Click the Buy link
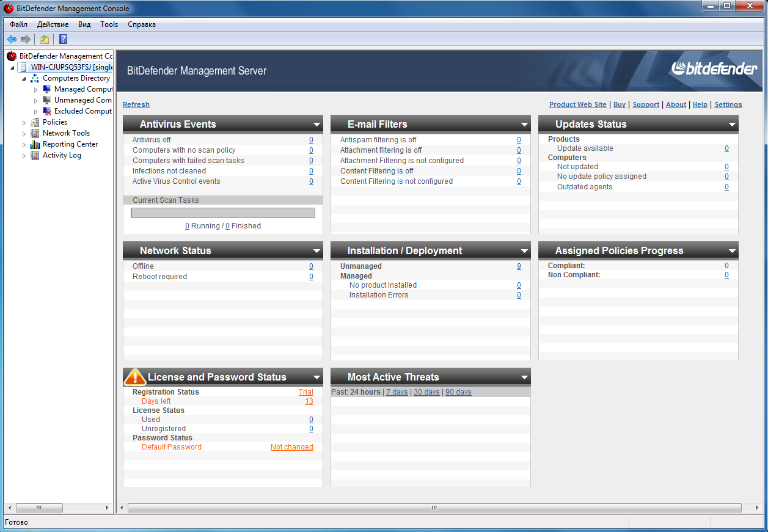Screen dimensions: 768x532 click(x=620, y=104)
